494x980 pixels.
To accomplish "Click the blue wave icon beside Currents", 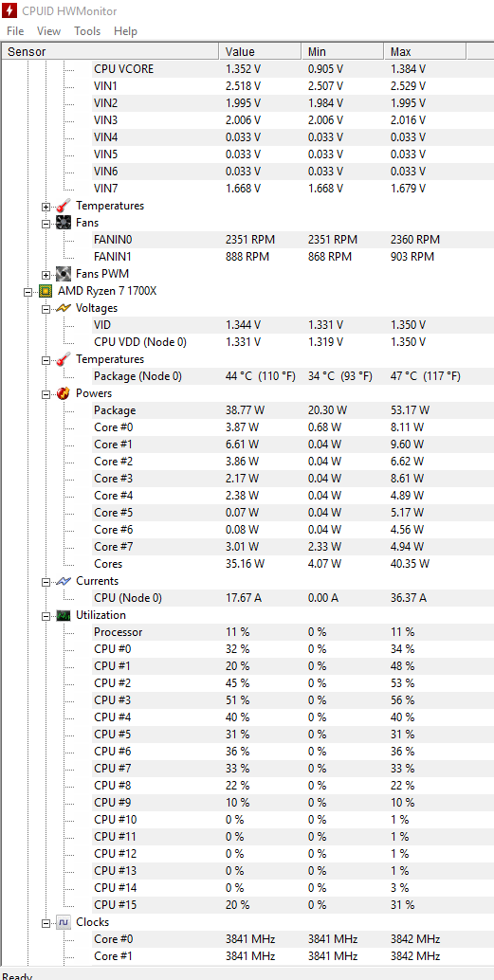I will click(64, 581).
